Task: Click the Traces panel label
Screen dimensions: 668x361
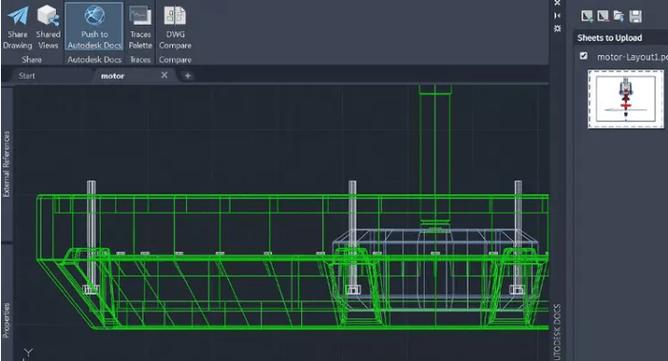Action: tap(140, 60)
